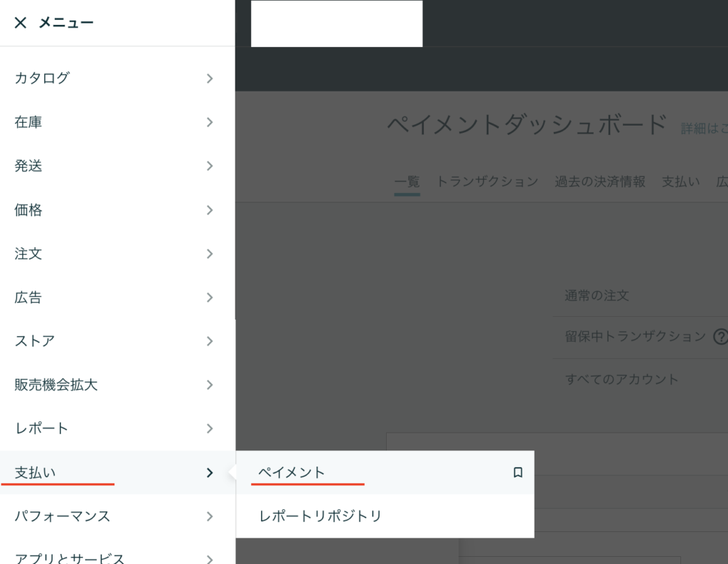Expand the カタログ chevron arrow

click(x=210, y=78)
